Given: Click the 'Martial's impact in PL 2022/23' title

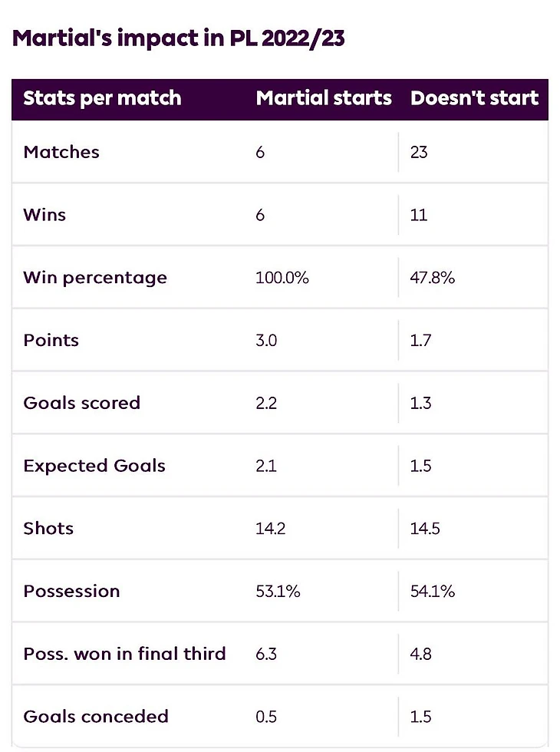Looking at the screenshot, I should click(178, 39).
